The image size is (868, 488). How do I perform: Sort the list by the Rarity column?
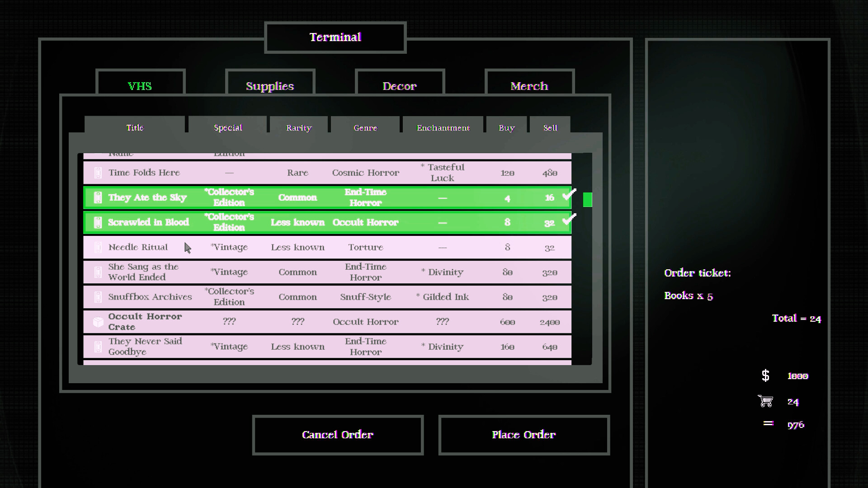click(x=298, y=128)
